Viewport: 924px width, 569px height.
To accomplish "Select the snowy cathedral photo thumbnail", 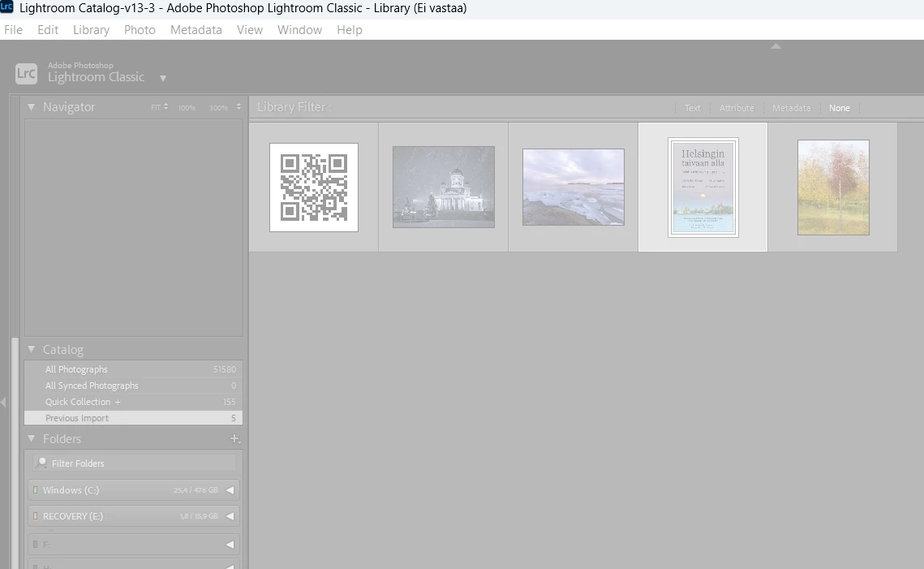I will (444, 187).
